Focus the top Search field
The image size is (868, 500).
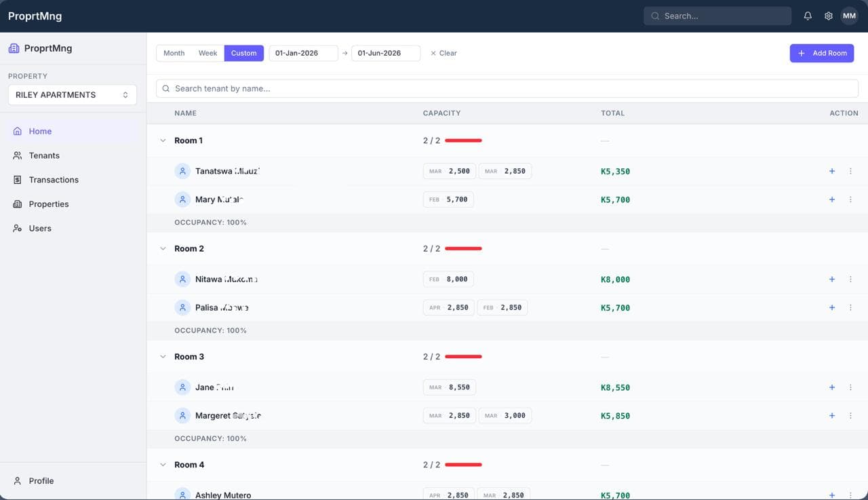click(x=717, y=16)
